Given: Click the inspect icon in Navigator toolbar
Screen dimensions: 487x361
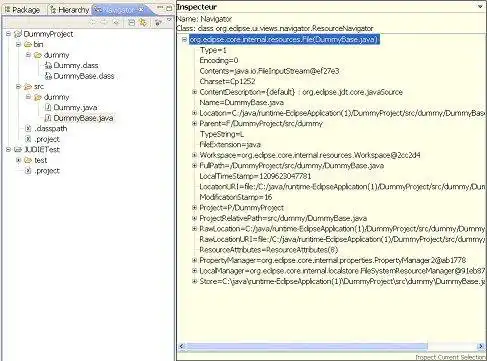Looking at the screenshot, I should point(158,22).
